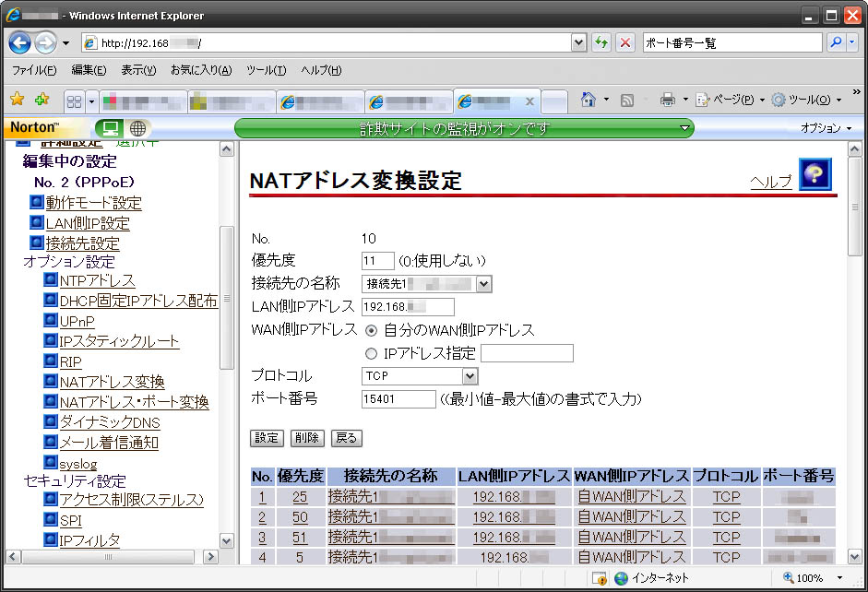Go back with the browser Back arrow
Screen dimensions: 868x592
click(x=19, y=42)
